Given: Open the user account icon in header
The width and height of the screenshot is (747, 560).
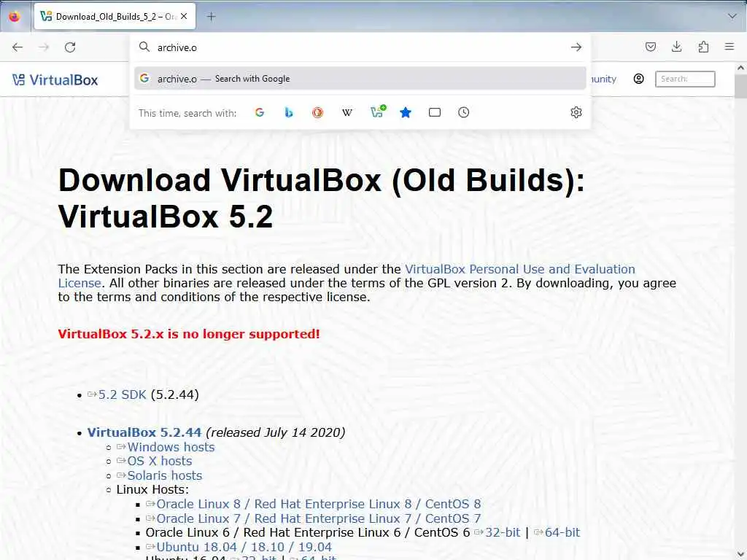Looking at the screenshot, I should click(639, 79).
